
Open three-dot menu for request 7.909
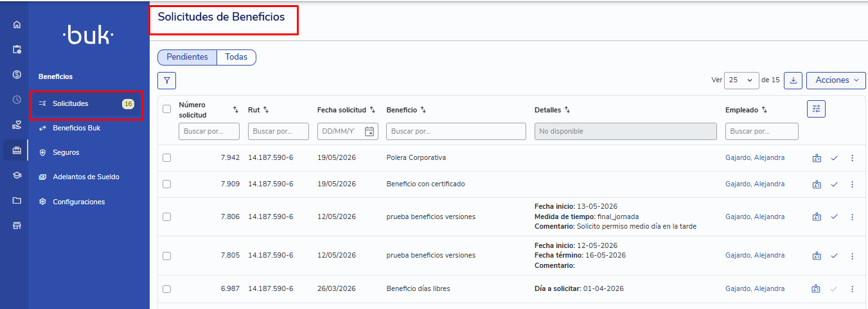pyautogui.click(x=852, y=184)
